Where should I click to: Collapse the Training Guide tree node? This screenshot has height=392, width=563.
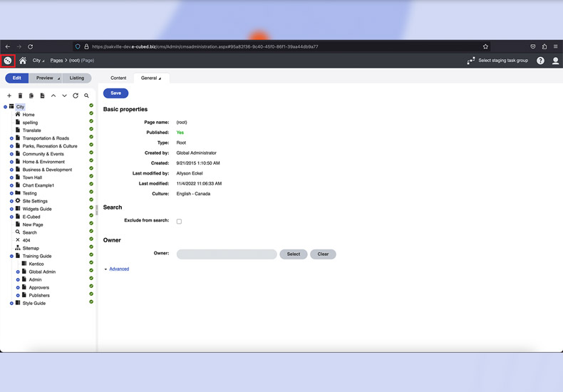(x=11, y=256)
